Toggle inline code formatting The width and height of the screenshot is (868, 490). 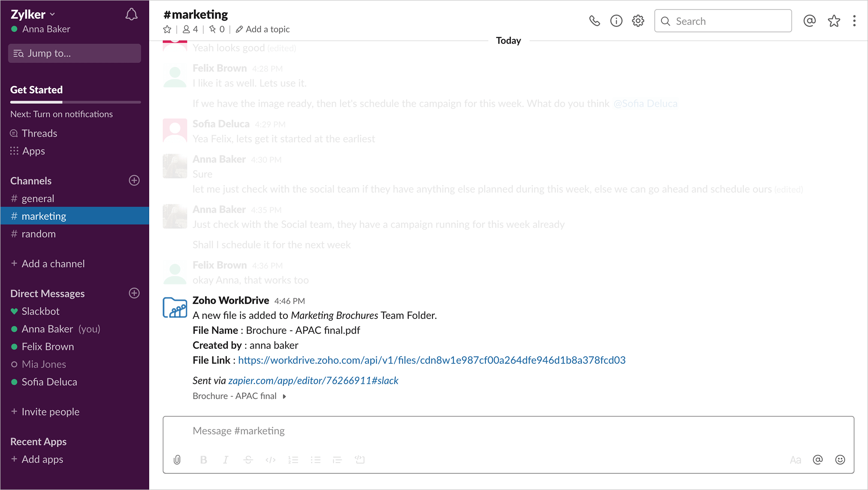click(271, 460)
